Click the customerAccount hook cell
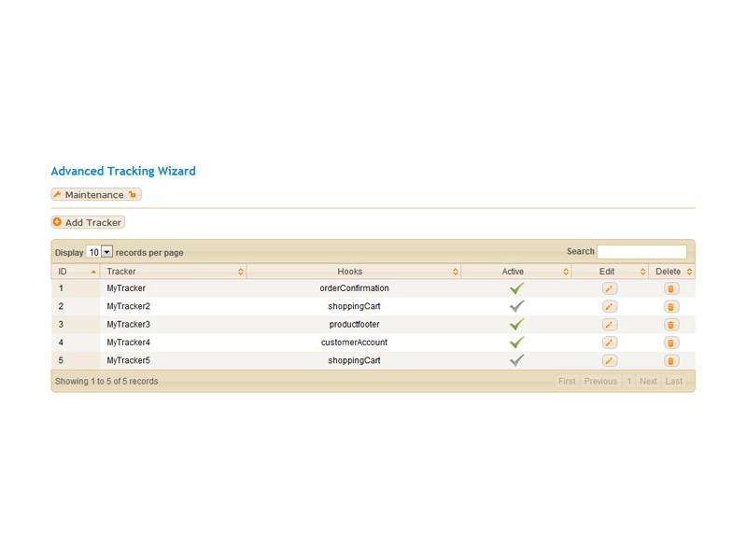The width and height of the screenshot is (747, 560). tap(354, 343)
